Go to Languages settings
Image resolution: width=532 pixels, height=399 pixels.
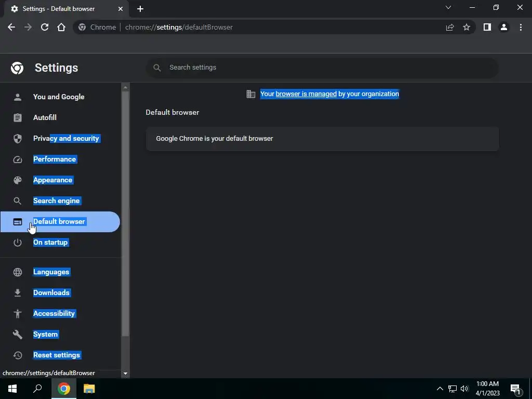click(51, 272)
